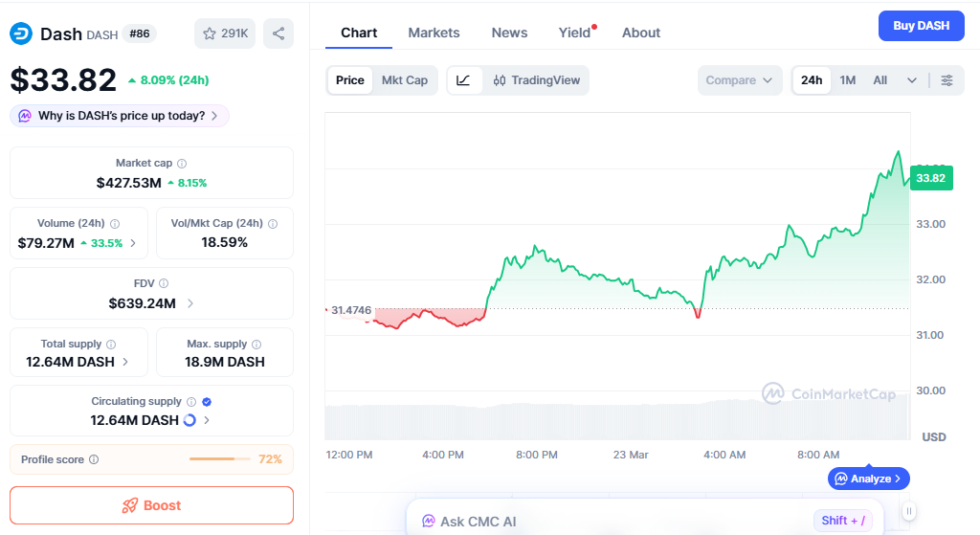Open the News tab
The width and height of the screenshot is (980, 535).
pyautogui.click(x=509, y=33)
